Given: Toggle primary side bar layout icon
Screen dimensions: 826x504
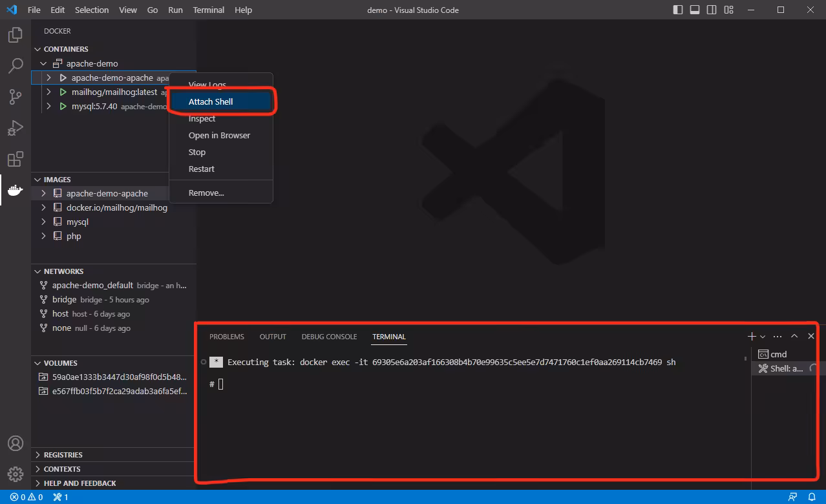Looking at the screenshot, I should (678, 10).
